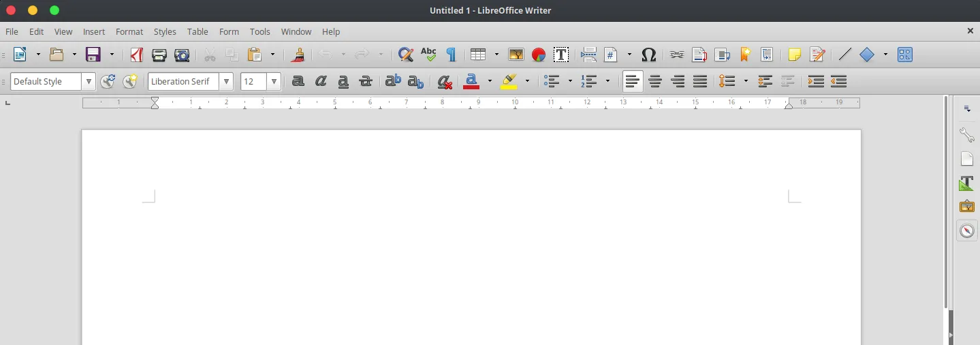Insert a comment (yellow note icon)

(794, 55)
